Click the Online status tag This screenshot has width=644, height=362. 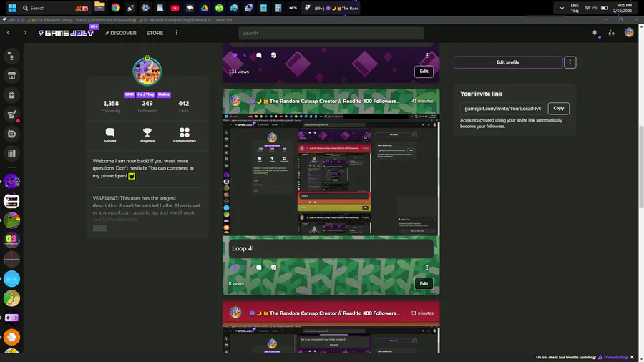[x=163, y=94]
